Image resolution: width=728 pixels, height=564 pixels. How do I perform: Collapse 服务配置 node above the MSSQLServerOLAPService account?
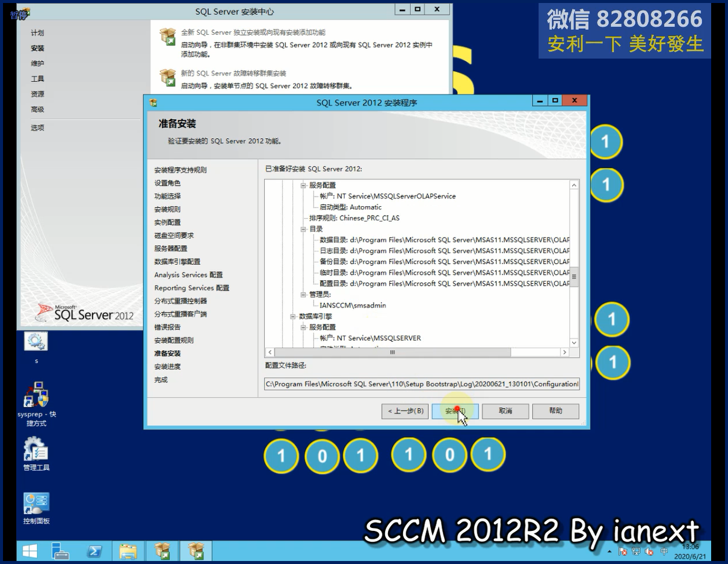click(x=303, y=185)
